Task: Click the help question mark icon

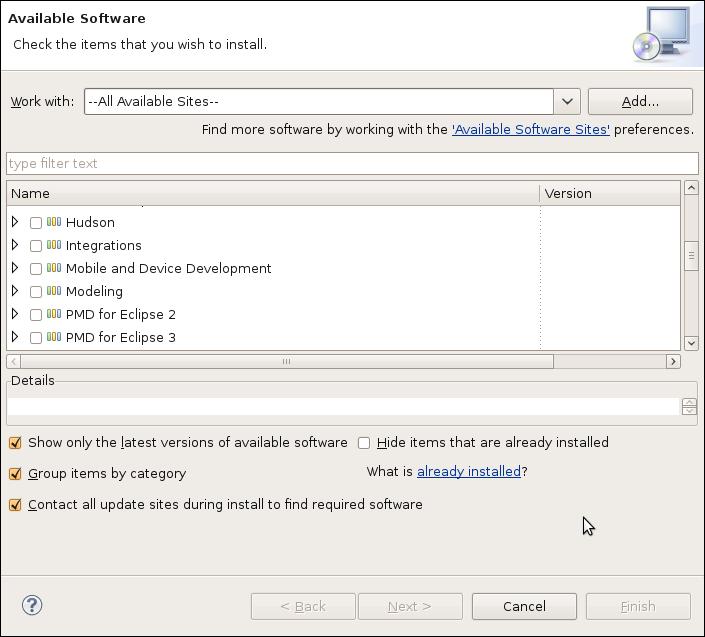Action: (x=32, y=605)
